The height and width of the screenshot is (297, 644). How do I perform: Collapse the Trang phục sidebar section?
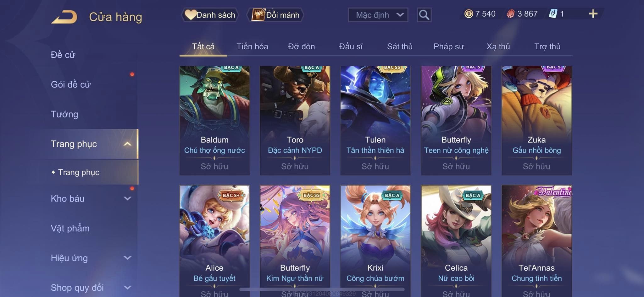[x=127, y=144]
